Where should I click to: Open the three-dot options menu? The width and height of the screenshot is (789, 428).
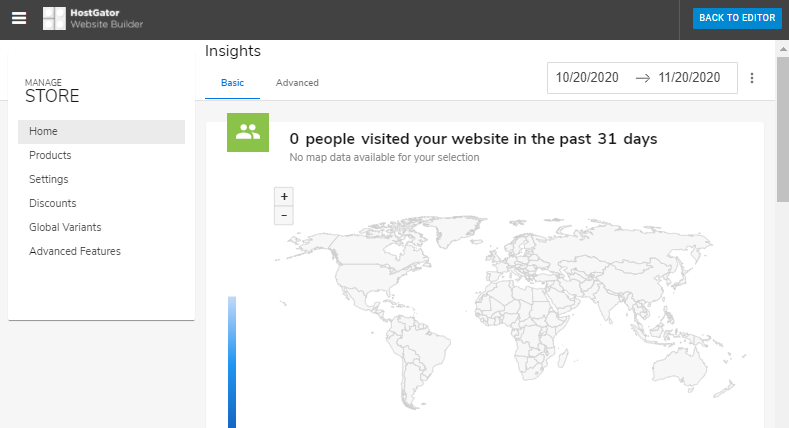coord(752,78)
